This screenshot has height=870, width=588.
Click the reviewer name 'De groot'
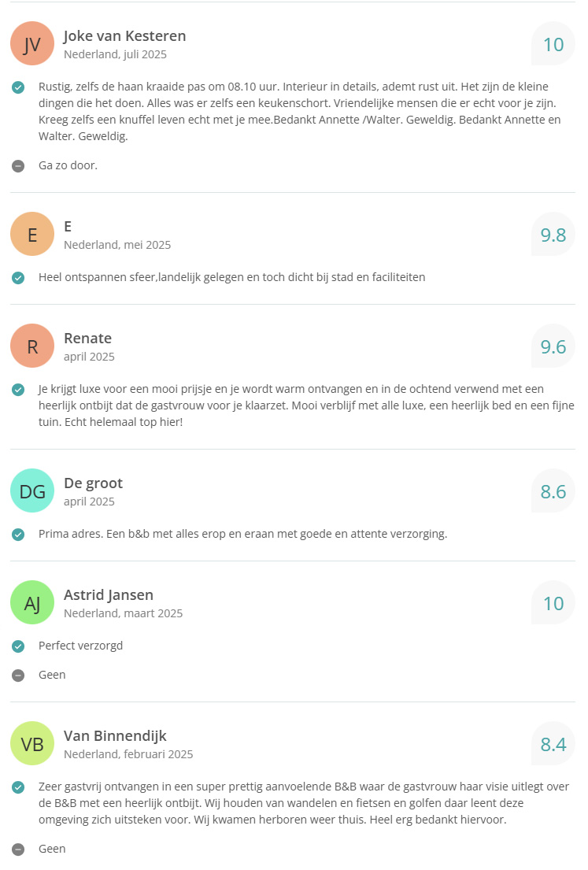coord(93,483)
